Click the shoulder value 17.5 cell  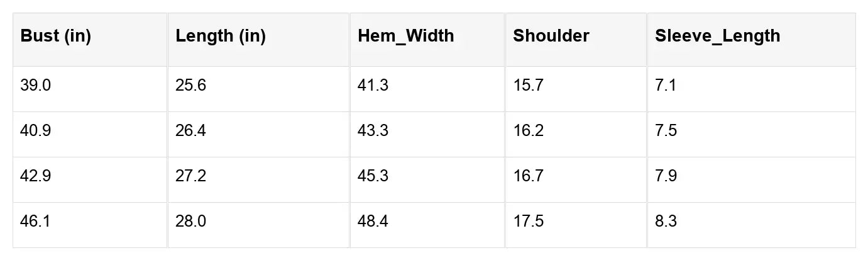(x=528, y=222)
